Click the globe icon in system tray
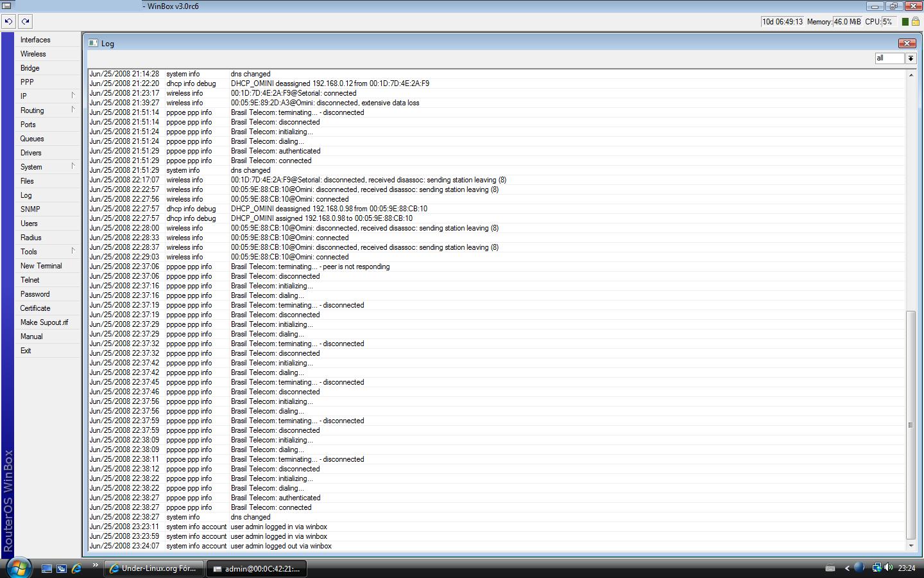 [x=859, y=567]
